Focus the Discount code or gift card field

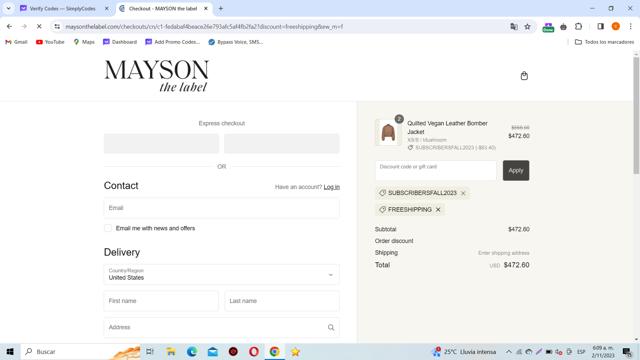[x=436, y=171]
